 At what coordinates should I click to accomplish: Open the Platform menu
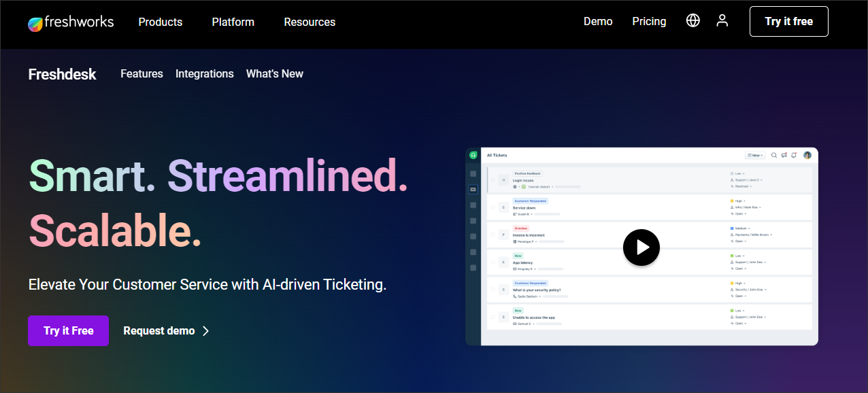click(233, 22)
